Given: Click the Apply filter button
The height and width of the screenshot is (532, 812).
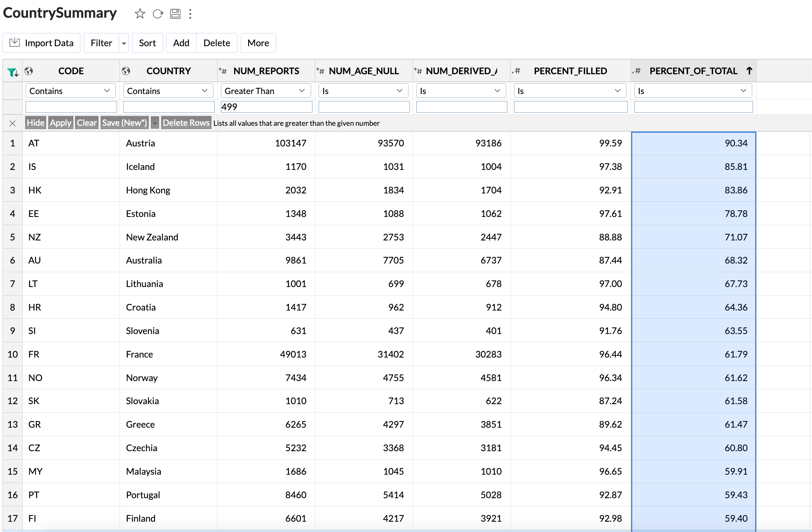Looking at the screenshot, I should (x=61, y=123).
